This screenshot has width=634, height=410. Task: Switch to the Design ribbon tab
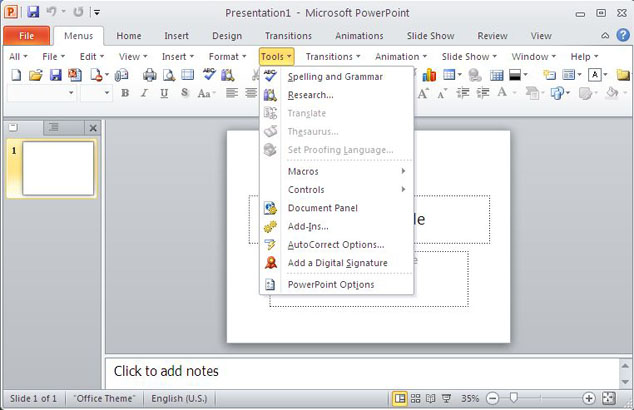click(227, 36)
